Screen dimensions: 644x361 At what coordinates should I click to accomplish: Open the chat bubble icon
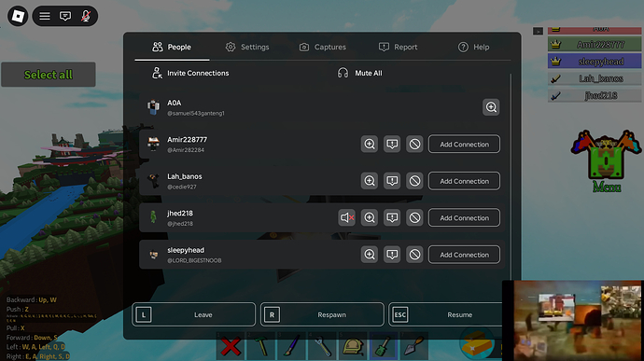click(65, 16)
